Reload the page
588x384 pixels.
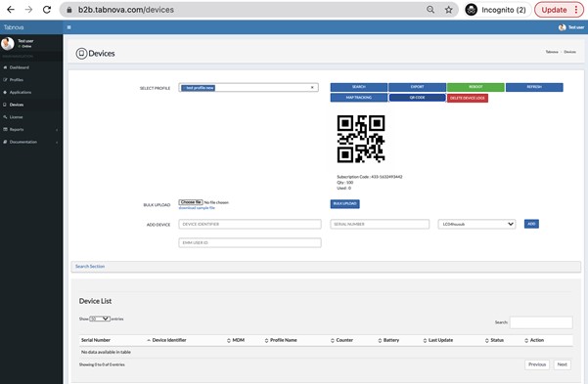pos(47,10)
